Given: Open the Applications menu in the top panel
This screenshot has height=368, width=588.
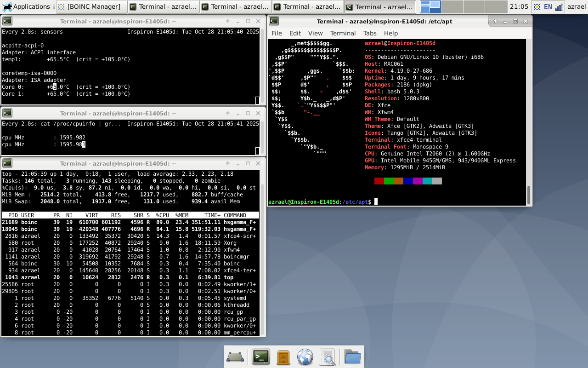Looking at the screenshot, I should 26,6.
